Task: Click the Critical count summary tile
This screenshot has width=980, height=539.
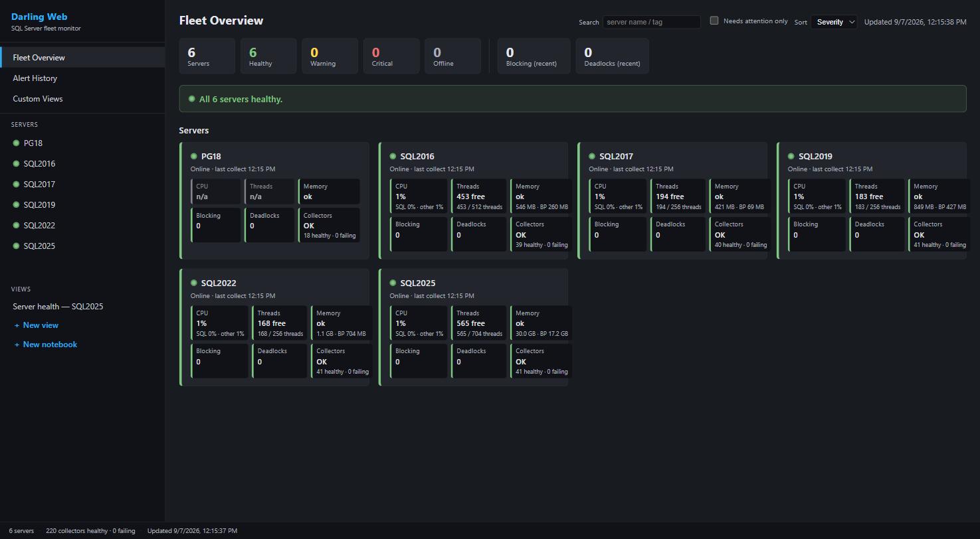Action: [391, 56]
